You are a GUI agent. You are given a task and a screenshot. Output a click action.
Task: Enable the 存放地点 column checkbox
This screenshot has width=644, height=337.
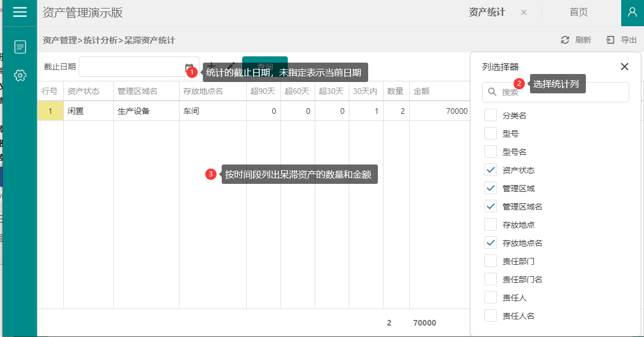coord(490,224)
